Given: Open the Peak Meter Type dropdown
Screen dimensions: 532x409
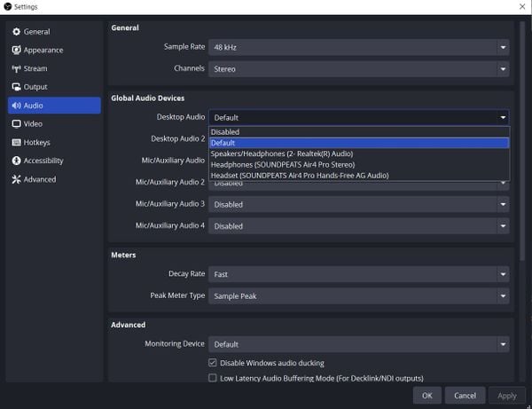Looking at the screenshot, I should (359, 296).
